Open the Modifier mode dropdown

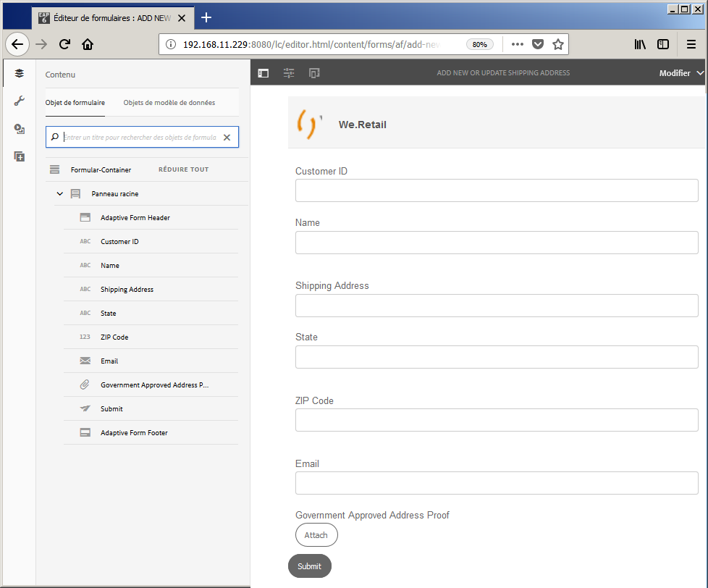point(681,73)
